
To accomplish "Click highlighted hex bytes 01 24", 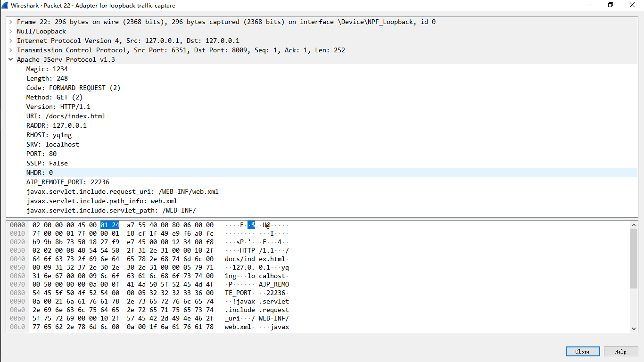I will (x=110, y=225).
